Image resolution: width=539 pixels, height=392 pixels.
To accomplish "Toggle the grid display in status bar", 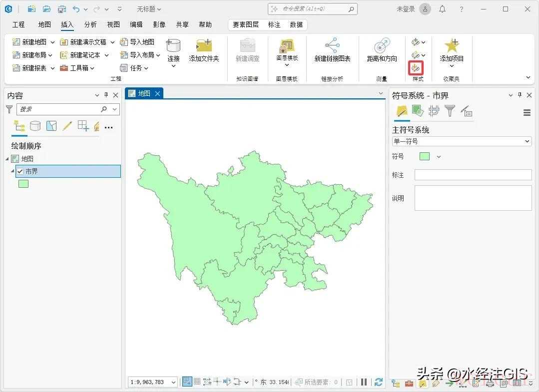I will [197, 382].
